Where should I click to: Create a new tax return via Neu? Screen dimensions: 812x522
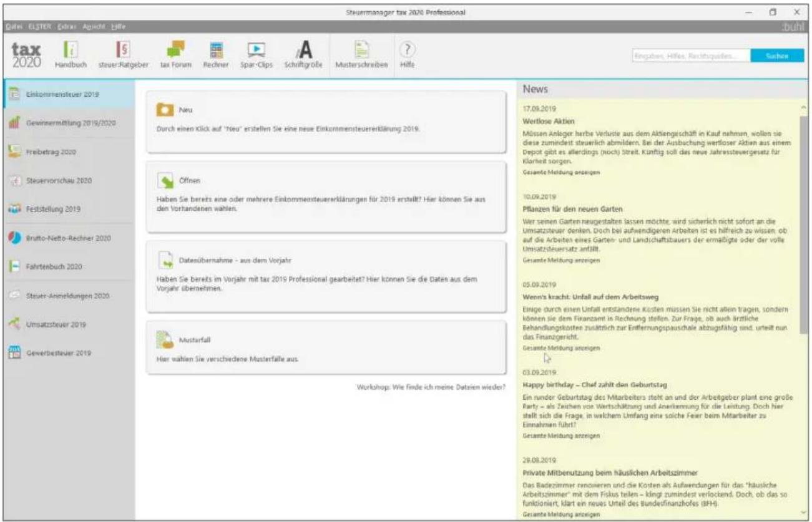click(326, 122)
